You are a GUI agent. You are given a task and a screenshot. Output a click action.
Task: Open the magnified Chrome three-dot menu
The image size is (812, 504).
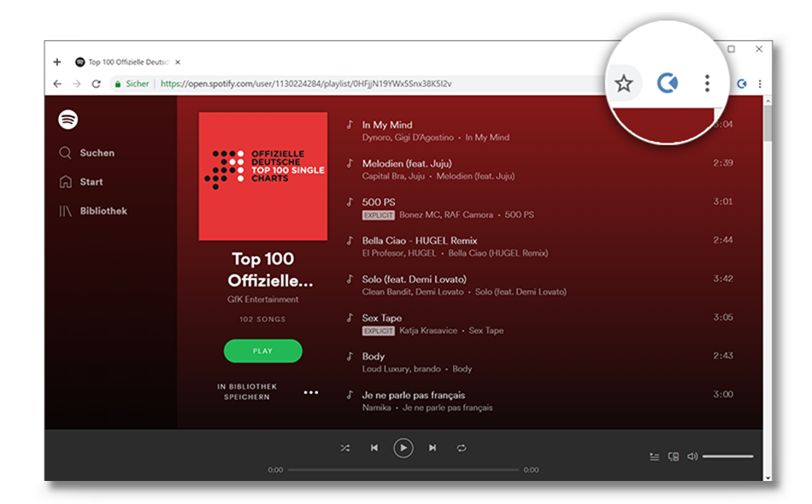[x=707, y=83]
